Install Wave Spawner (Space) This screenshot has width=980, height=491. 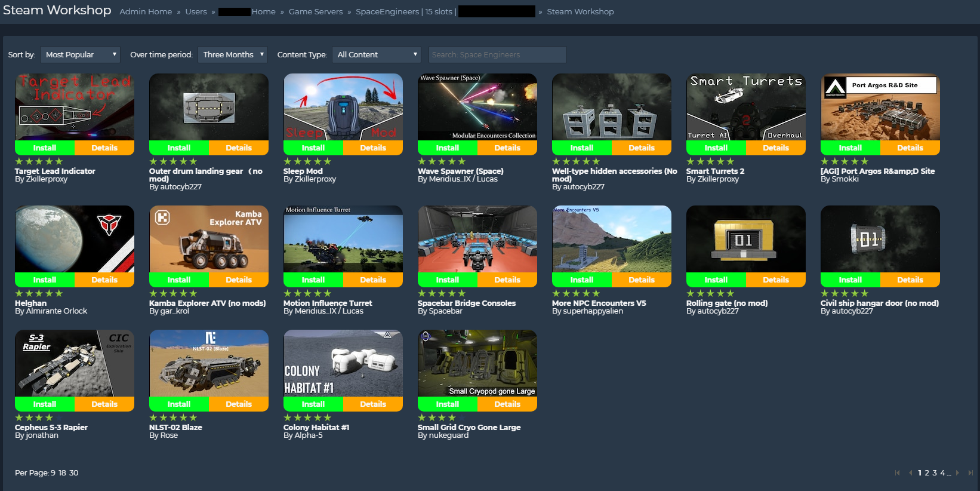click(x=448, y=148)
